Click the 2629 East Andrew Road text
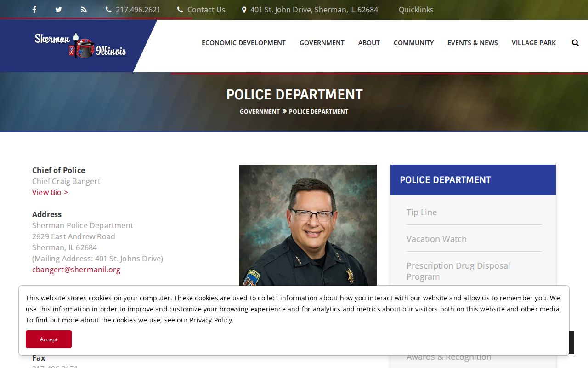The width and height of the screenshot is (588, 368). 73,236
